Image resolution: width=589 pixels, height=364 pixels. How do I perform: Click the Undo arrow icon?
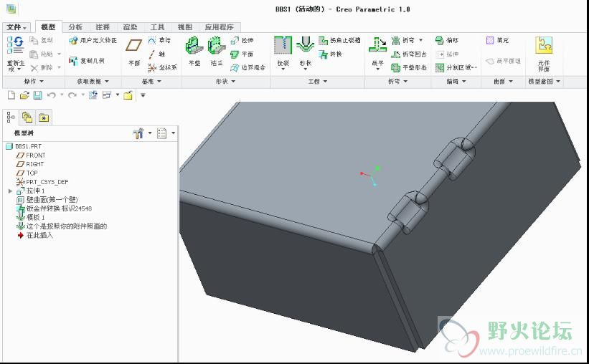52,95
